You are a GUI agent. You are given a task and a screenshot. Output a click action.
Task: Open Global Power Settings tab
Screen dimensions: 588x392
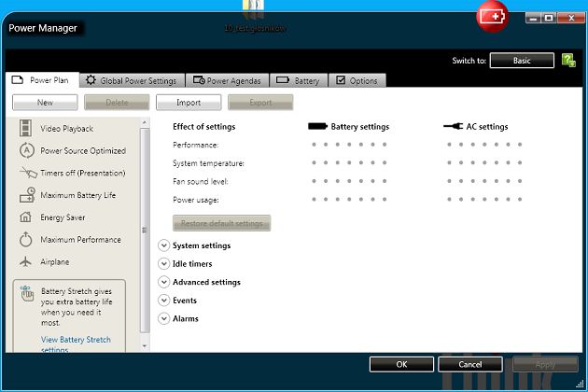pyautogui.click(x=132, y=80)
